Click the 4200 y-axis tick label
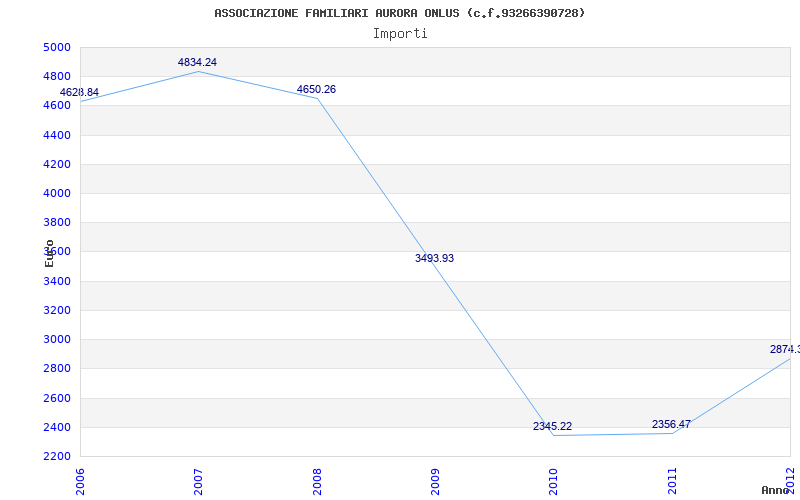Screen dimensions: 800x500 (57, 164)
